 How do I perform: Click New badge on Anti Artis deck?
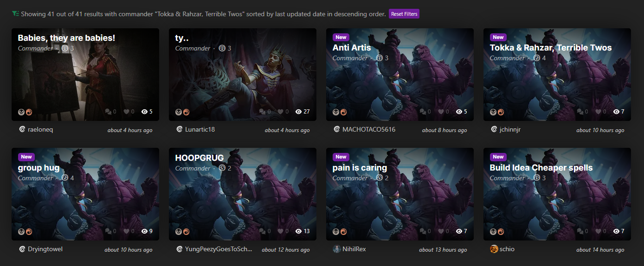pyautogui.click(x=341, y=37)
